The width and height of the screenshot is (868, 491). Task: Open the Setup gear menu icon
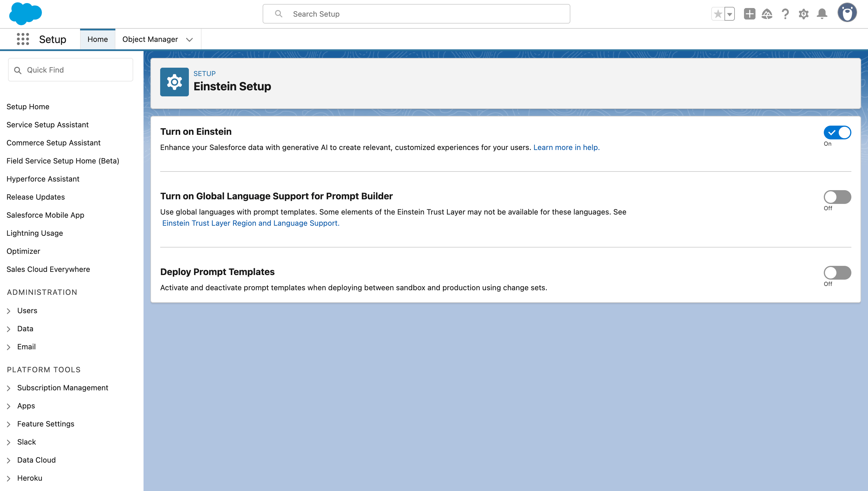point(803,14)
